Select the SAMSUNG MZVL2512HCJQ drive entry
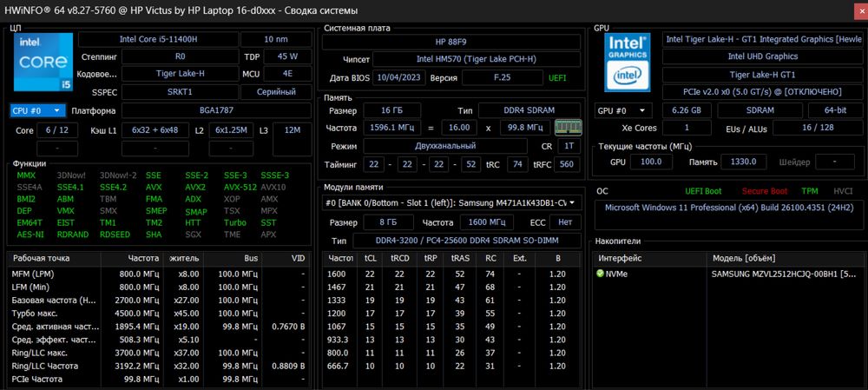The image size is (868, 390). tap(728, 274)
